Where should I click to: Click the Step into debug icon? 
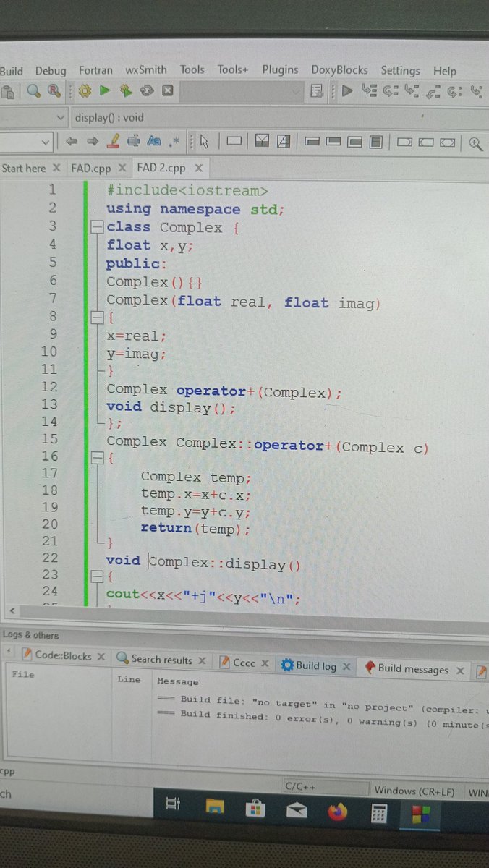pyautogui.click(x=412, y=91)
